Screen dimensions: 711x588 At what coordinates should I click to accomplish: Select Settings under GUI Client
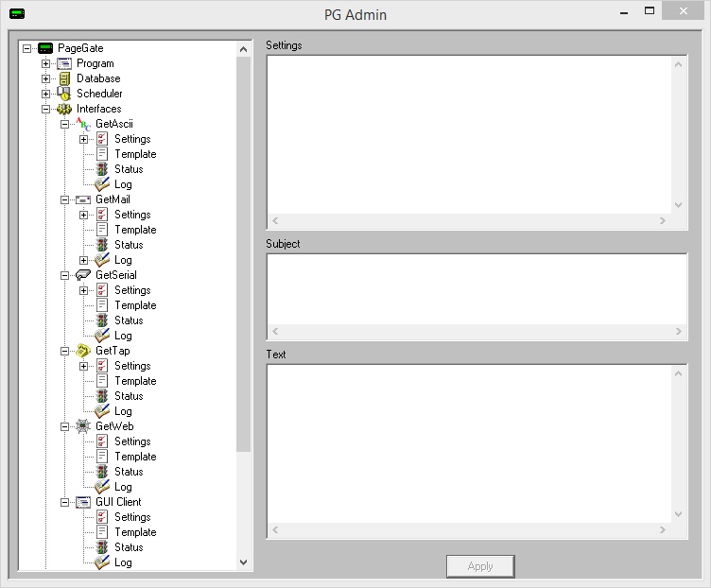click(132, 517)
